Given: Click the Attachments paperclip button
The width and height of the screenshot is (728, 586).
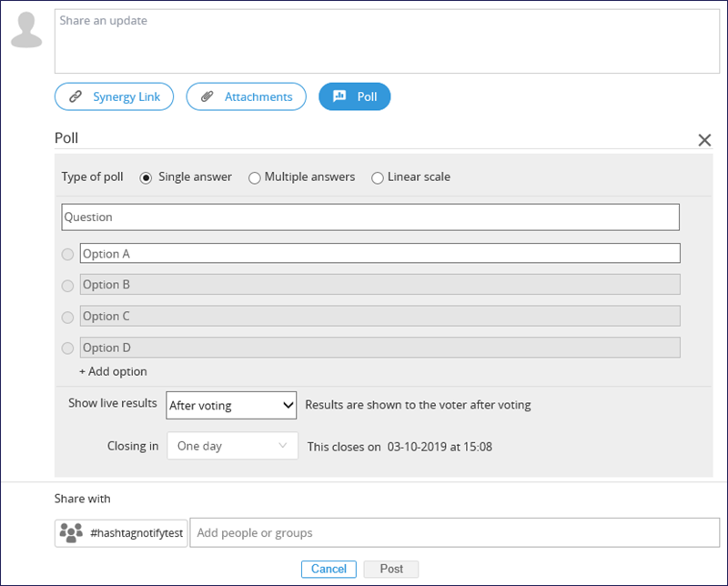Looking at the screenshot, I should (x=245, y=96).
